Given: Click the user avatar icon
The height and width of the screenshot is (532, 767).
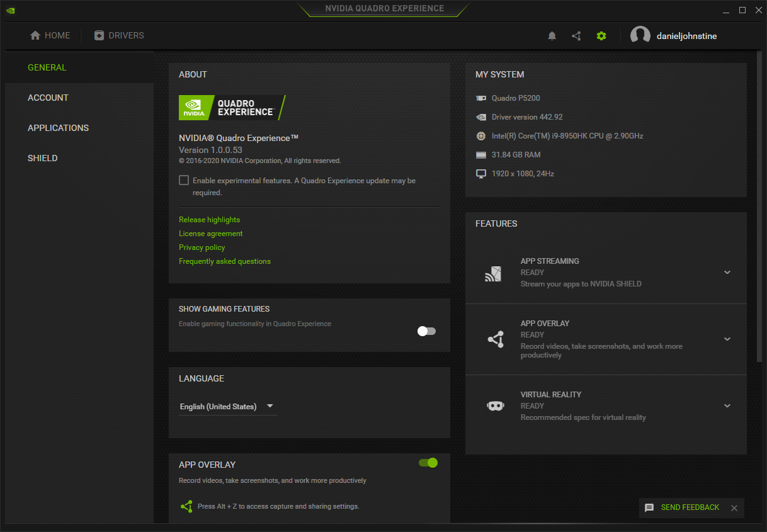Looking at the screenshot, I should point(640,36).
